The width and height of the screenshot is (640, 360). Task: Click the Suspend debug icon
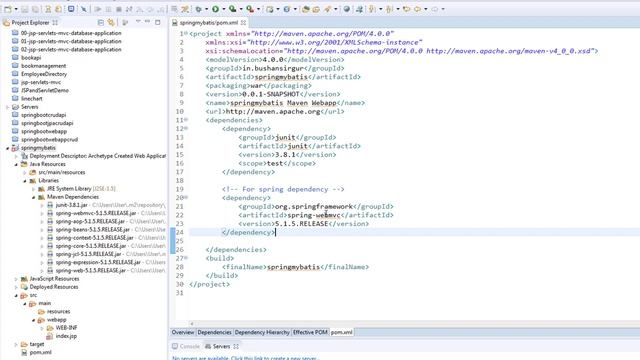108,9
